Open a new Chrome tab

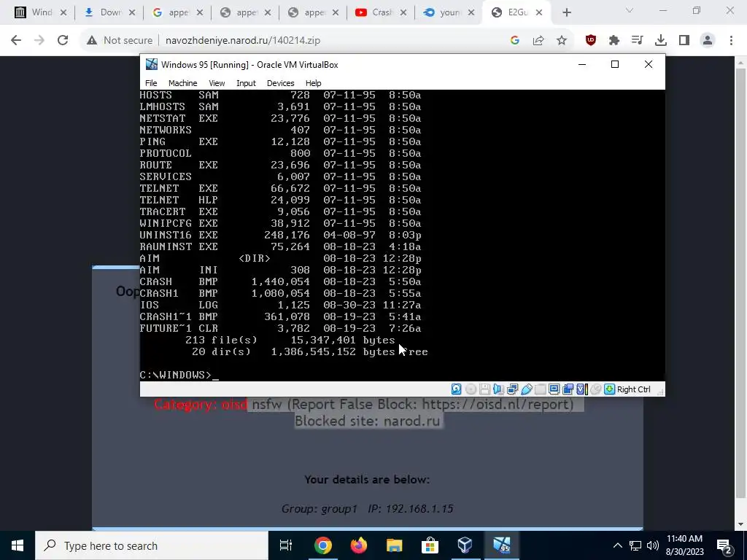pos(566,12)
